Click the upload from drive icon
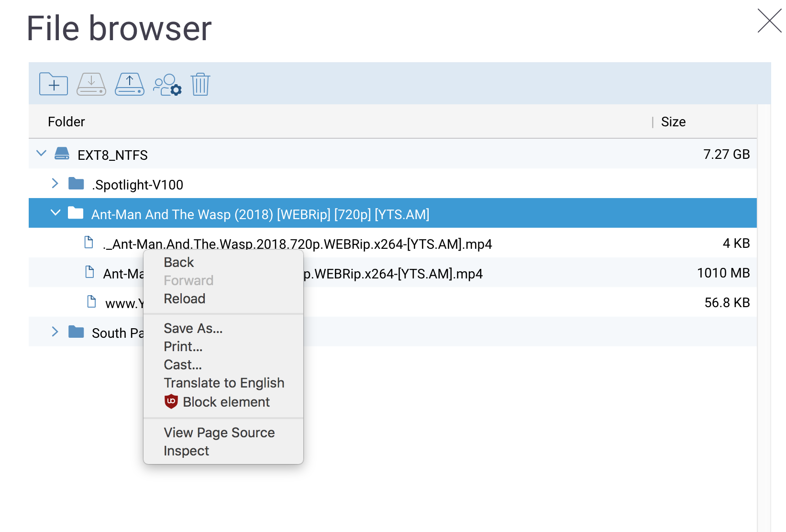The width and height of the screenshot is (786, 532). [x=130, y=84]
